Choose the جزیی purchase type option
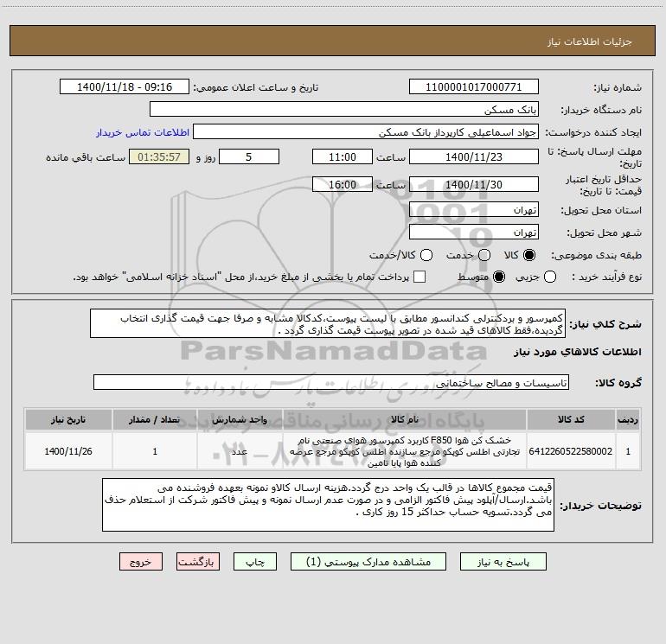Image resolution: width=666 pixels, height=644 pixels. 549,277
